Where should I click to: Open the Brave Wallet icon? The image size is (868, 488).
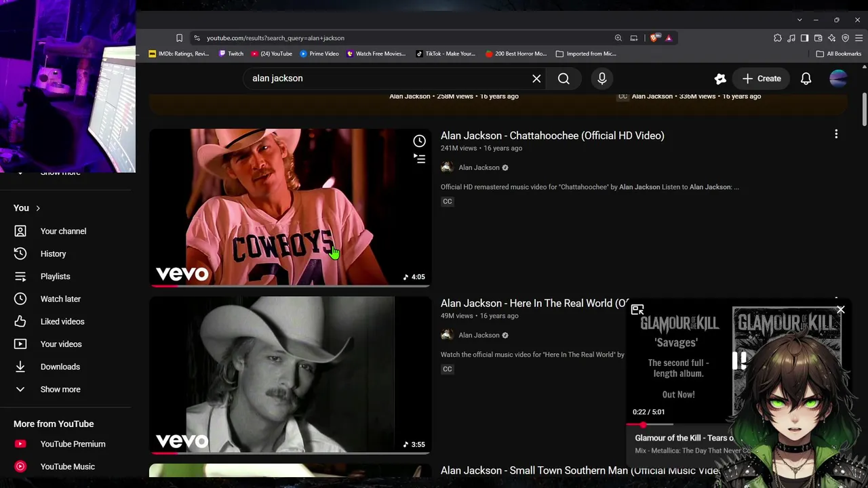(x=818, y=38)
